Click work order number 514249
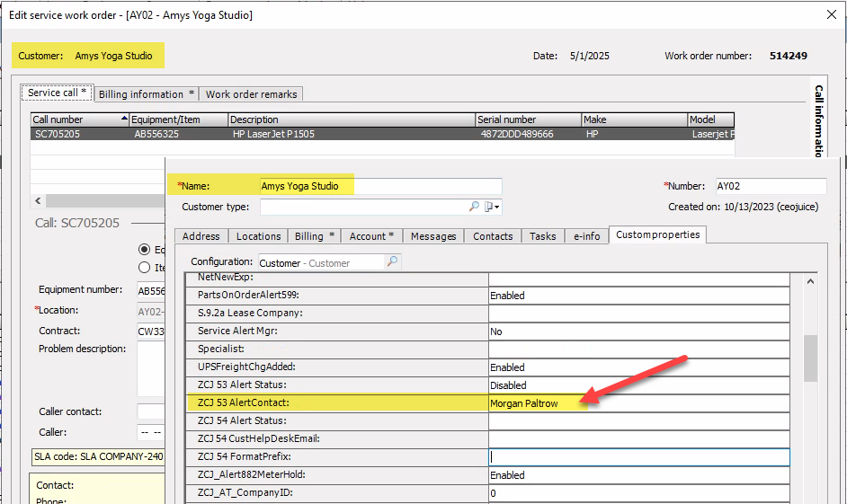This screenshot has height=504, width=847. pyautogui.click(x=789, y=56)
